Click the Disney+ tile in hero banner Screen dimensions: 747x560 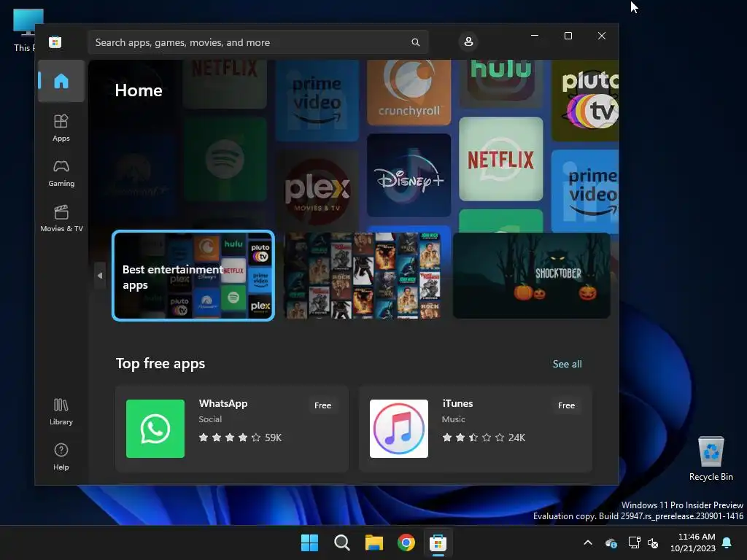409,175
